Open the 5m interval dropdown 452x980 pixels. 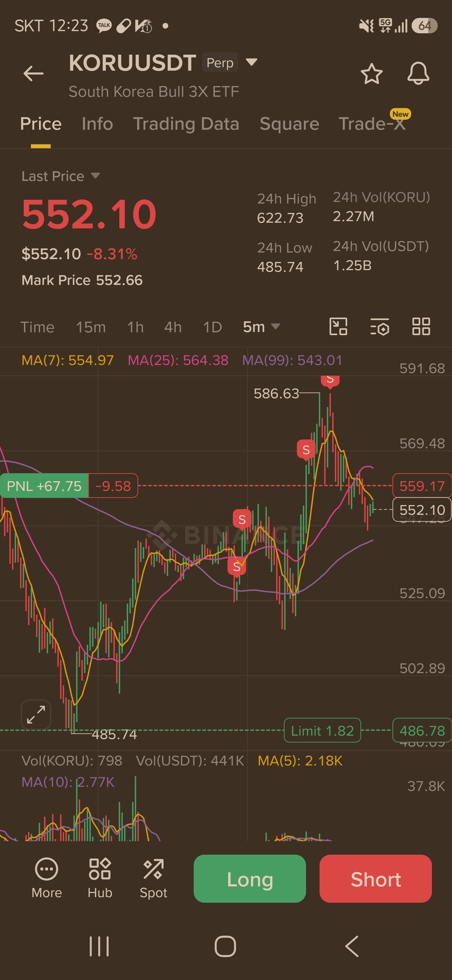click(261, 327)
